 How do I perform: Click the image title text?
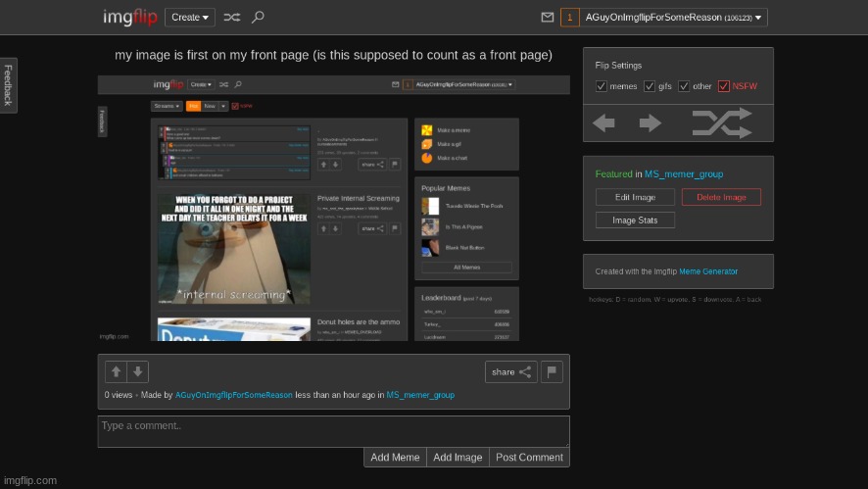pyautogui.click(x=333, y=56)
